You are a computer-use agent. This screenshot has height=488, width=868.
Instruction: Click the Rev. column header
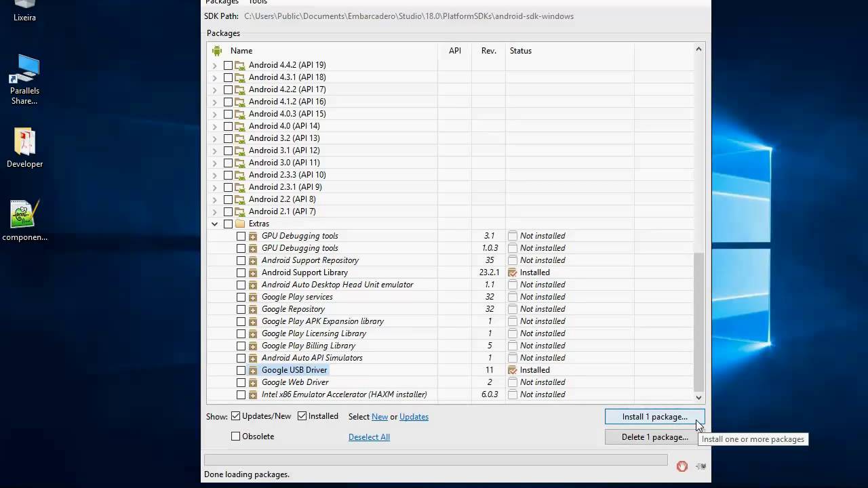pyautogui.click(x=489, y=51)
